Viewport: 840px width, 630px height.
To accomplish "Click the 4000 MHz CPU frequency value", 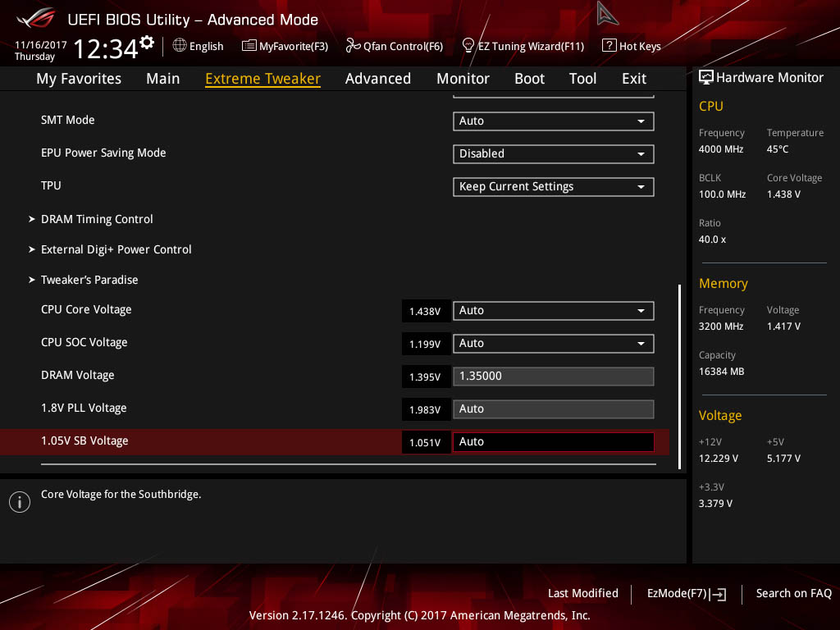I will [x=721, y=149].
